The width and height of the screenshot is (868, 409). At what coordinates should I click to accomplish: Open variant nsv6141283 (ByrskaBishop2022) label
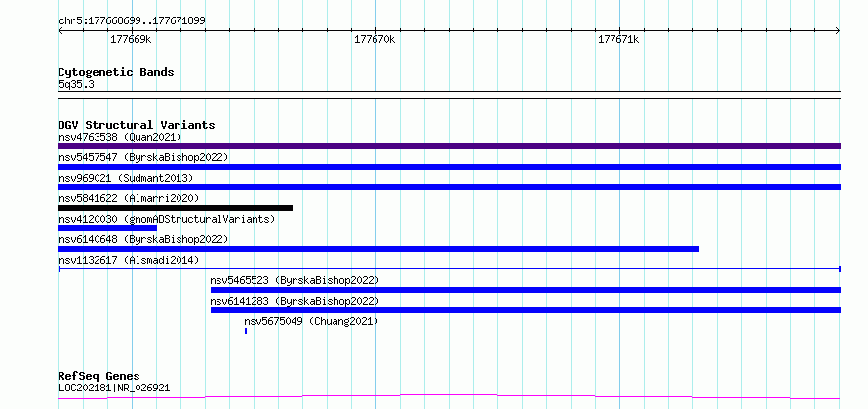(x=296, y=301)
